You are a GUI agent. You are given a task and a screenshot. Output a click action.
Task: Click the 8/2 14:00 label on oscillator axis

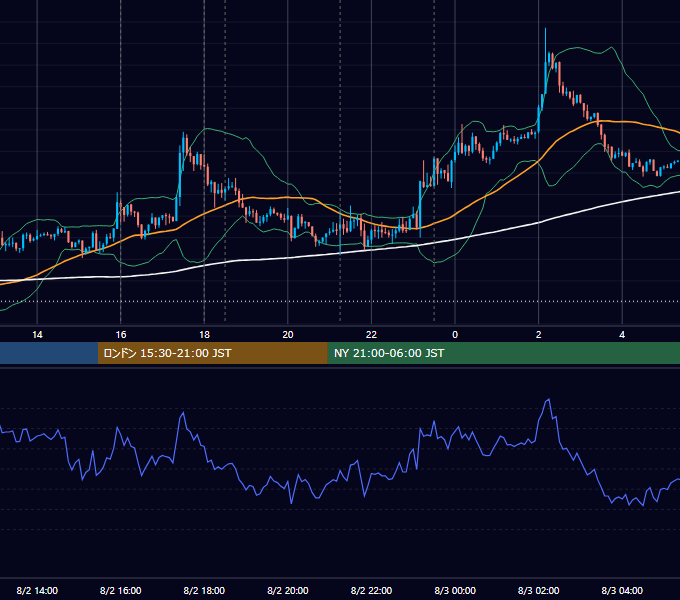pyautogui.click(x=37, y=590)
